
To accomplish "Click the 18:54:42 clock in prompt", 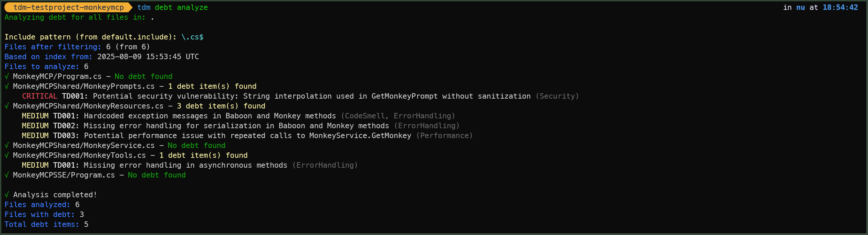I will [x=840, y=7].
